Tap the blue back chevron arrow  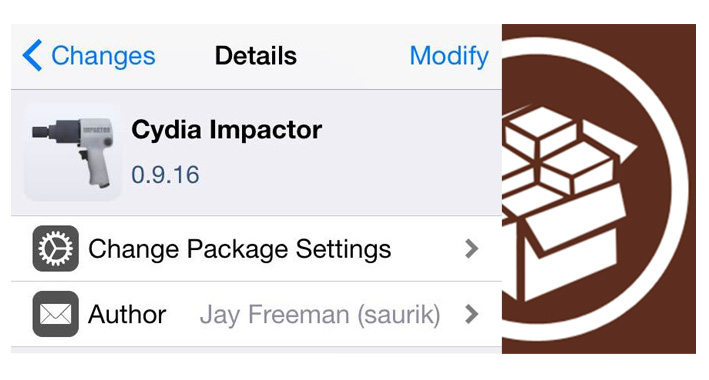coord(32,55)
